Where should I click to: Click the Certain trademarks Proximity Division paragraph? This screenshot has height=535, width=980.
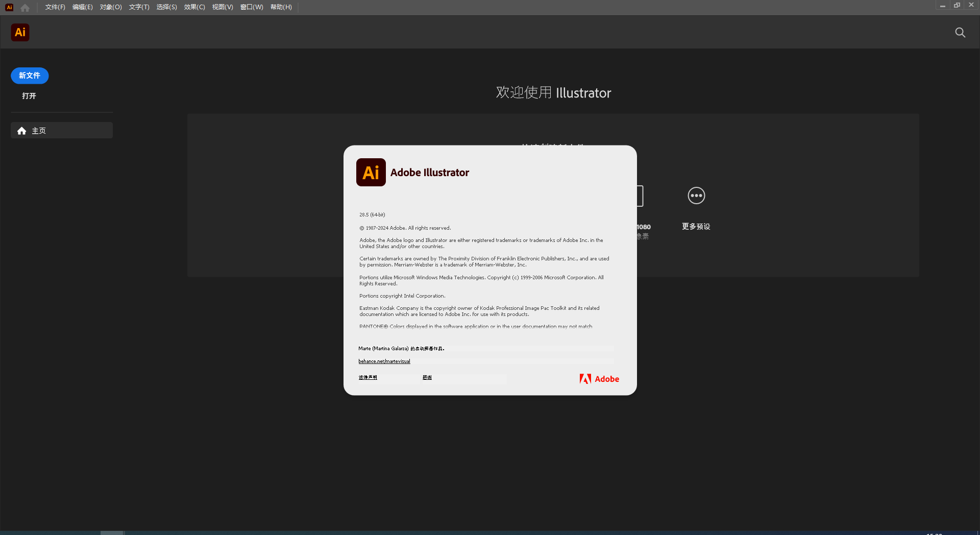(484, 262)
